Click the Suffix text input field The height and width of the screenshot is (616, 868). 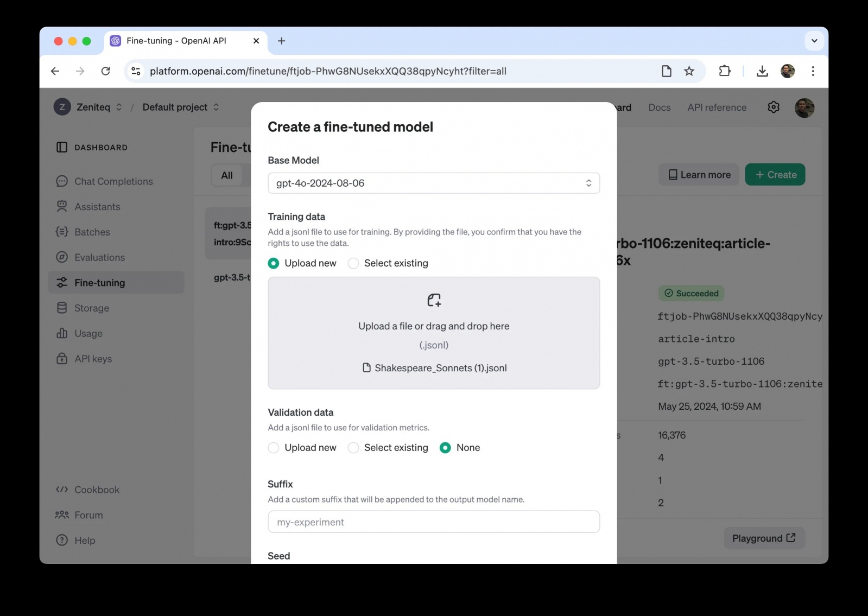coord(433,522)
